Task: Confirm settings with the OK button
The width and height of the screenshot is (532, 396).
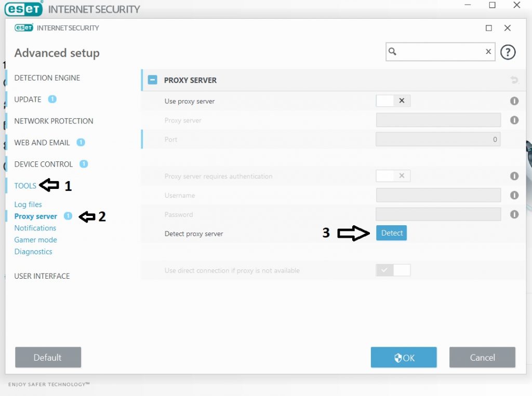Action: tap(403, 358)
